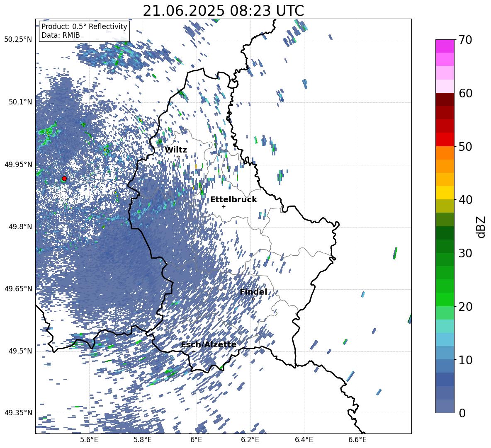Image resolution: width=491 pixels, height=448 pixels.
Task: Click the latitude label 50.25°N
Action: [18, 40]
